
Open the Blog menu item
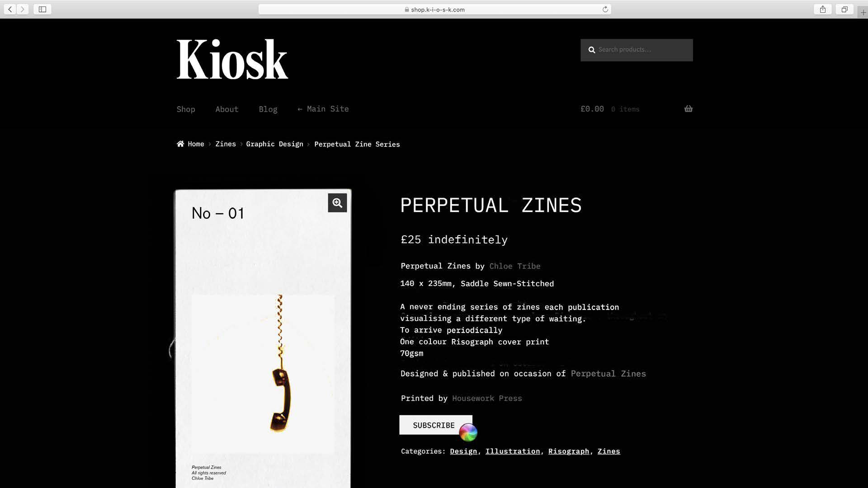(x=268, y=109)
